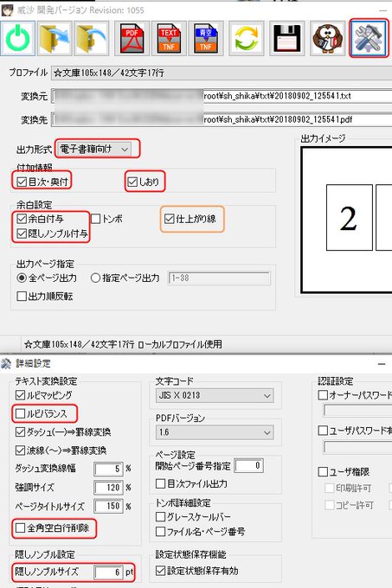This screenshot has height=588, width=392.
Task: Enable the ユーザパスワード checkbox
Action: (x=323, y=431)
